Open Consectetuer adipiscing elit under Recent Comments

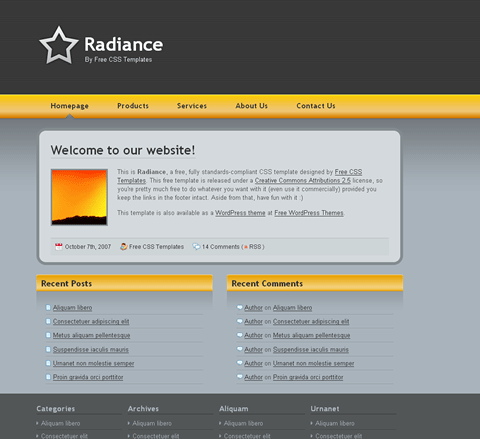tap(311, 321)
